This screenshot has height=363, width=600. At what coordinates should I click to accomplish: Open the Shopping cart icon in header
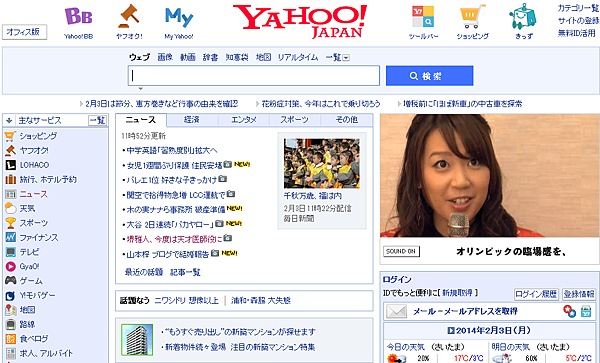pyautogui.click(x=472, y=16)
